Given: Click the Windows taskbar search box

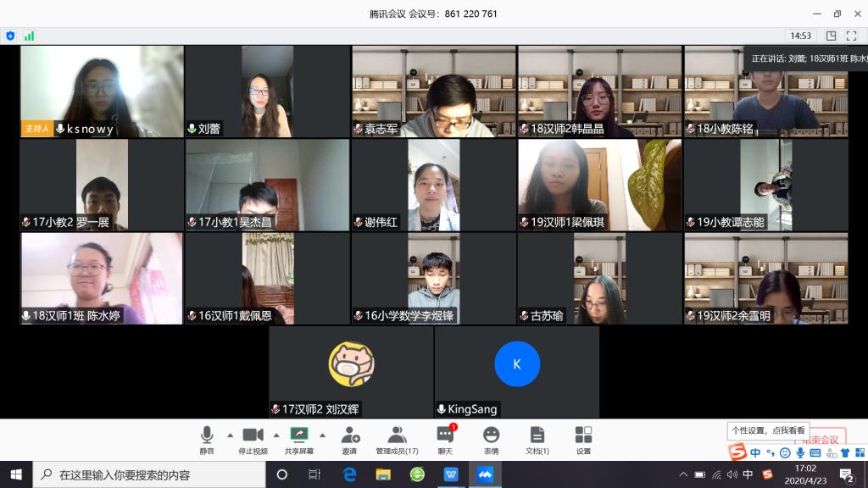Looking at the screenshot, I should click(x=153, y=474).
